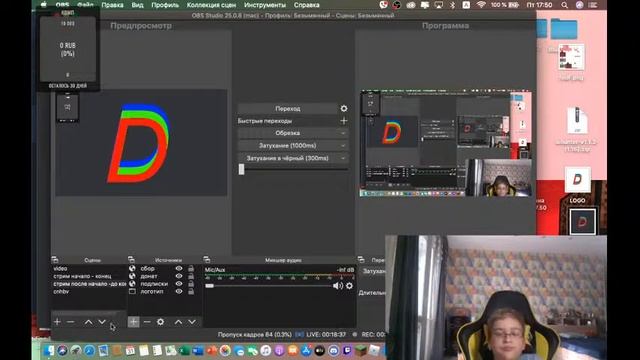The image size is (640, 360).
Task: Open the Коллекция сцен menu
Action: pyautogui.click(x=211, y=5)
